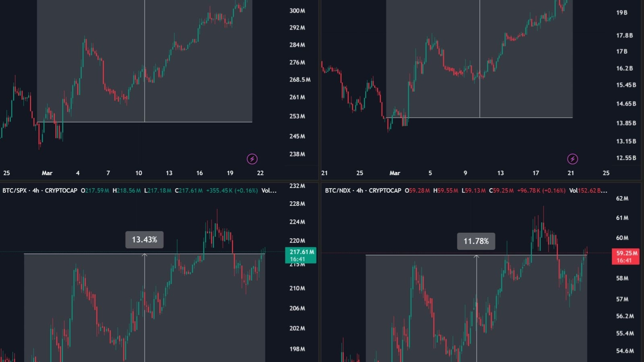
Task: Click the Vol... indicator in BTC/SPX legend
Action: coord(269,190)
